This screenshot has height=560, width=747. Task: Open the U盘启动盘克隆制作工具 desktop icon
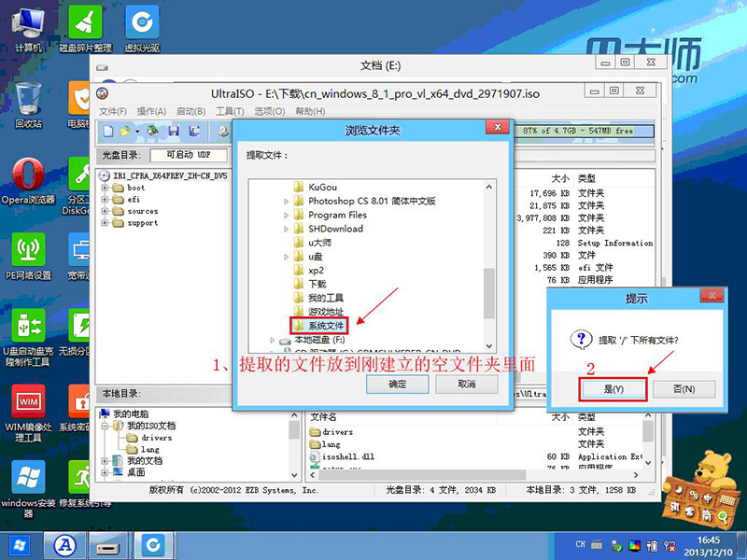[x=29, y=338]
